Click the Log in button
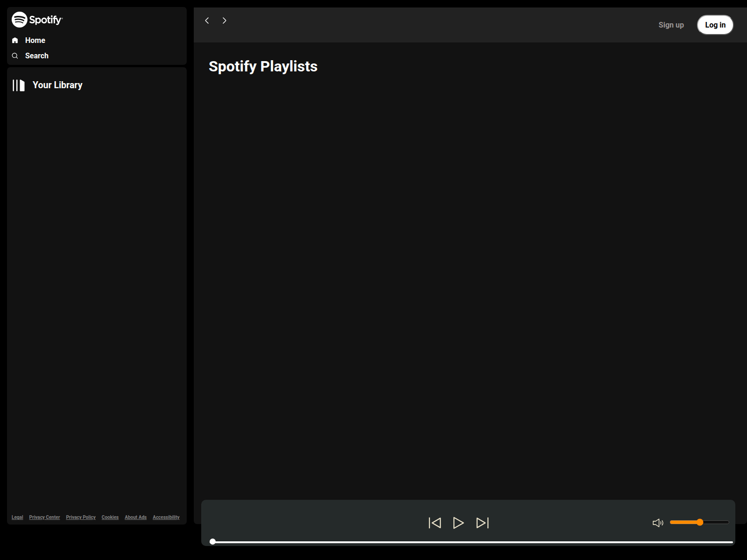 (x=715, y=25)
